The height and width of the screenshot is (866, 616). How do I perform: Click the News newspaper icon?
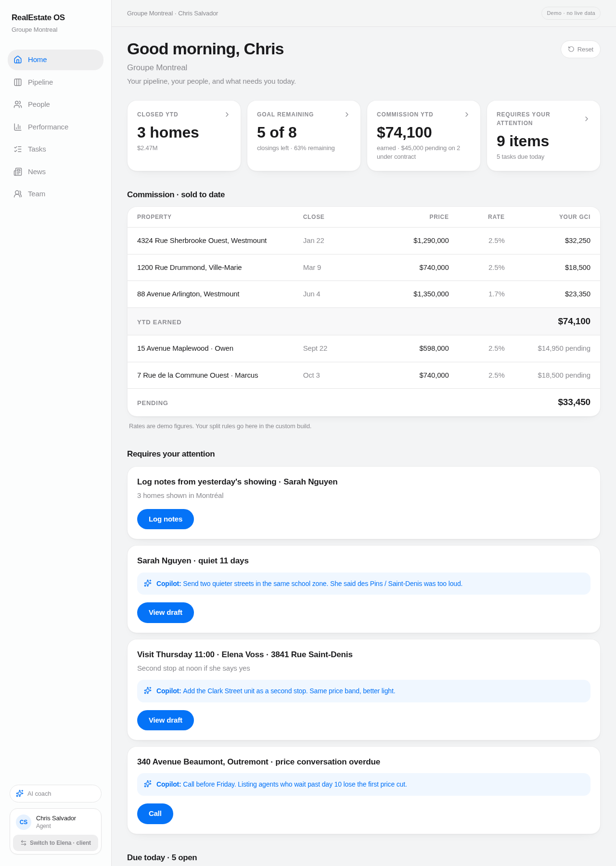(x=18, y=172)
